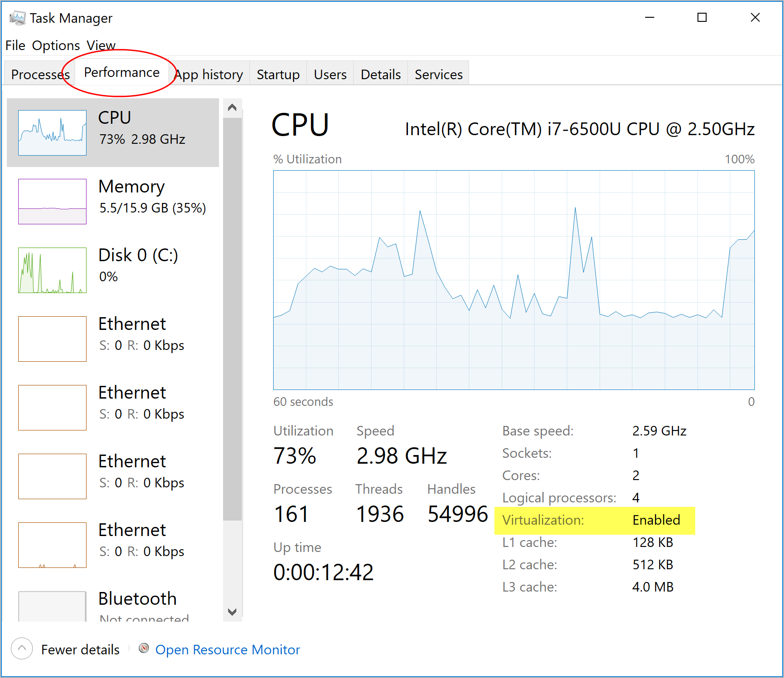
Task: Open the View menu
Action: pyautogui.click(x=101, y=45)
